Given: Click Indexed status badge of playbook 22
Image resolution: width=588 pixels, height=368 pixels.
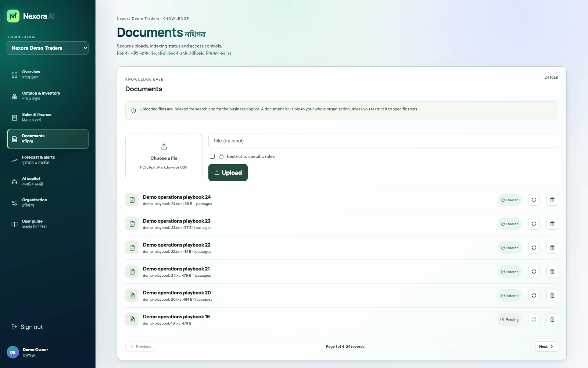Looking at the screenshot, I should point(510,248).
